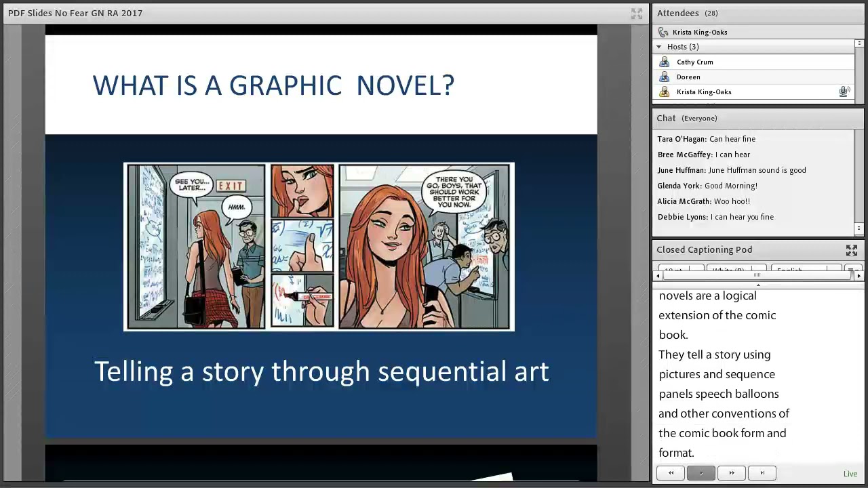Click 'Telling a story through sequential art' text
The image size is (868, 488).
pos(321,372)
